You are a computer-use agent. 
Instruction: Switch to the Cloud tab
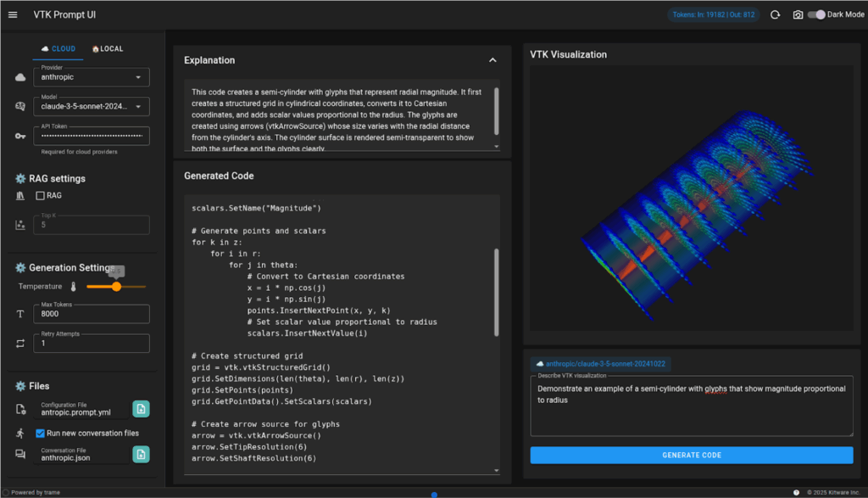(x=58, y=49)
